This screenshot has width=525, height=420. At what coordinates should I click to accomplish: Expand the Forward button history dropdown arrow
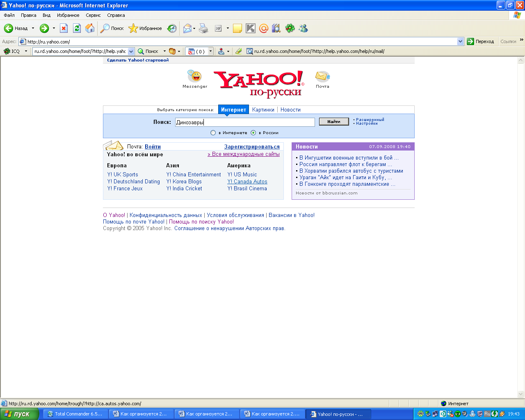(53, 28)
